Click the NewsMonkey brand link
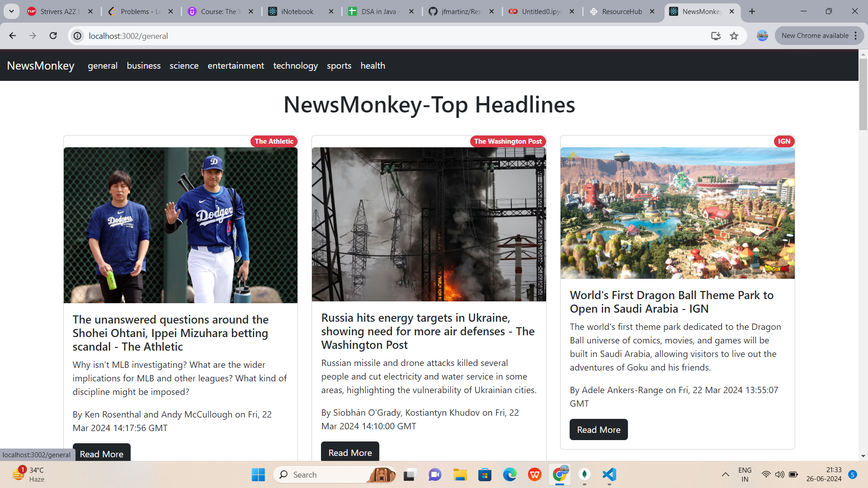The width and height of the screenshot is (868, 488). (x=41, y=66)
